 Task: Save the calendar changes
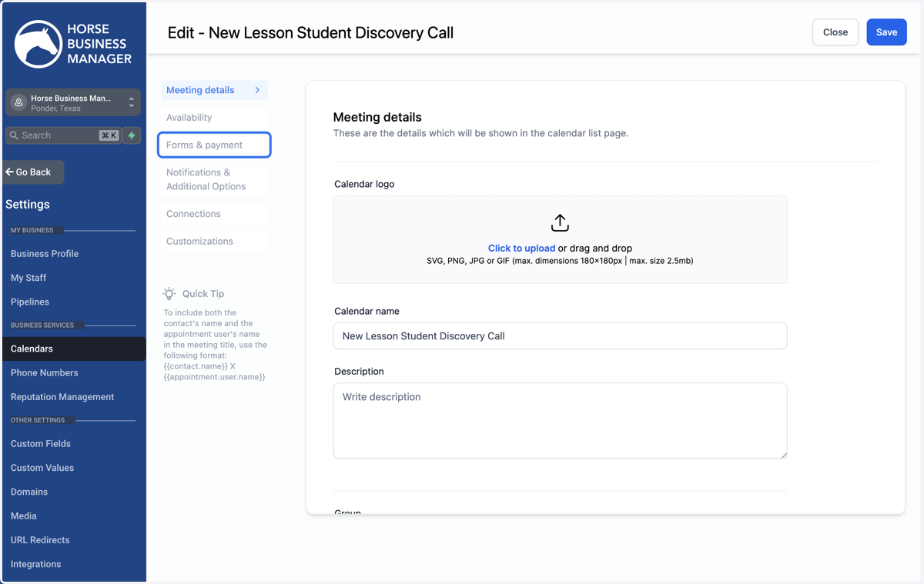(x=886, y=32)
